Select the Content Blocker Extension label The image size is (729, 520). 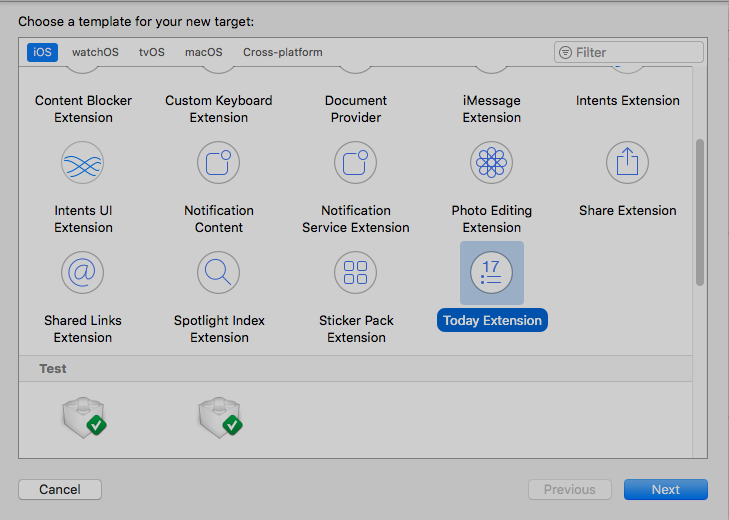tap(83, 109)
